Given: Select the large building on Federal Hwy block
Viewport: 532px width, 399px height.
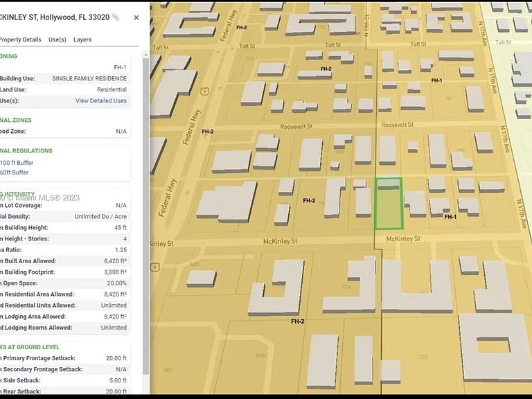Looking at the screenshot, I should pyautogui.click(x=227, y=202).
